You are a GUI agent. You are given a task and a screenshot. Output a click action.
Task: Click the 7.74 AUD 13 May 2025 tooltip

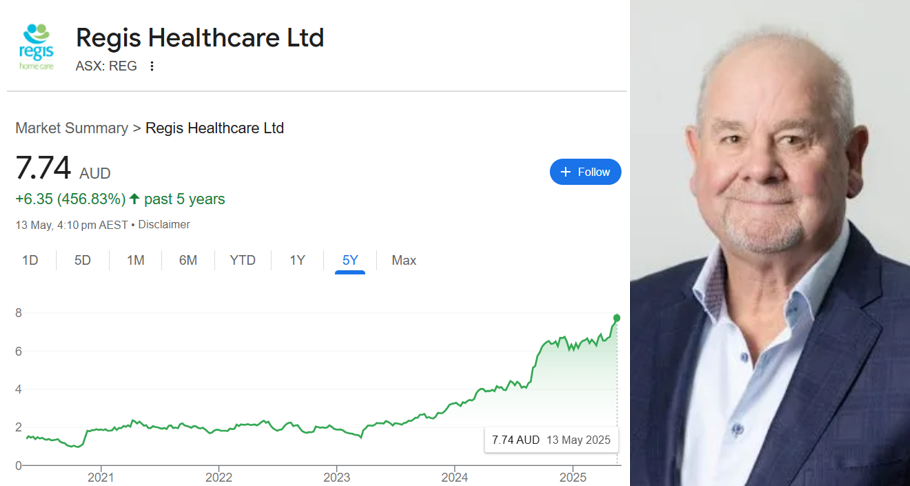tap(551, 439)
